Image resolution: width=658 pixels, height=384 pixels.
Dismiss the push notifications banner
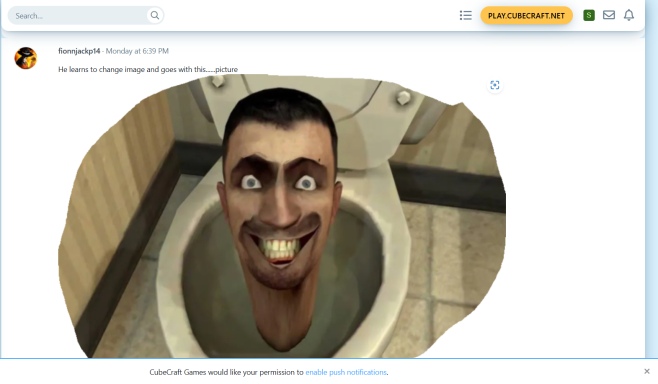click(647, 371)
